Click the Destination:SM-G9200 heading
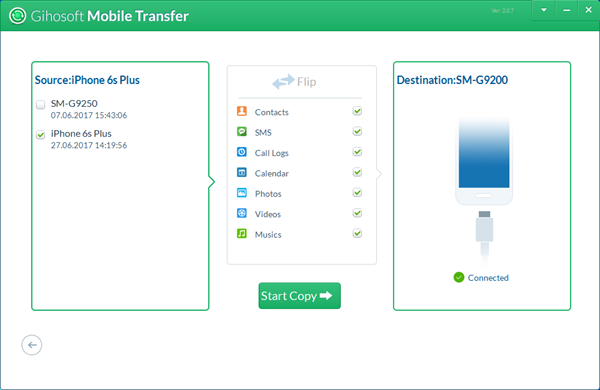 pos(452,80)
